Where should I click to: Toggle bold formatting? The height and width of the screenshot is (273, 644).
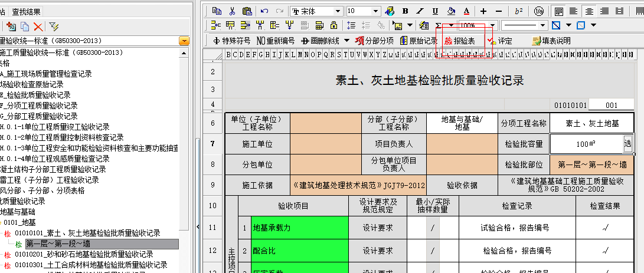pos(405,11)
